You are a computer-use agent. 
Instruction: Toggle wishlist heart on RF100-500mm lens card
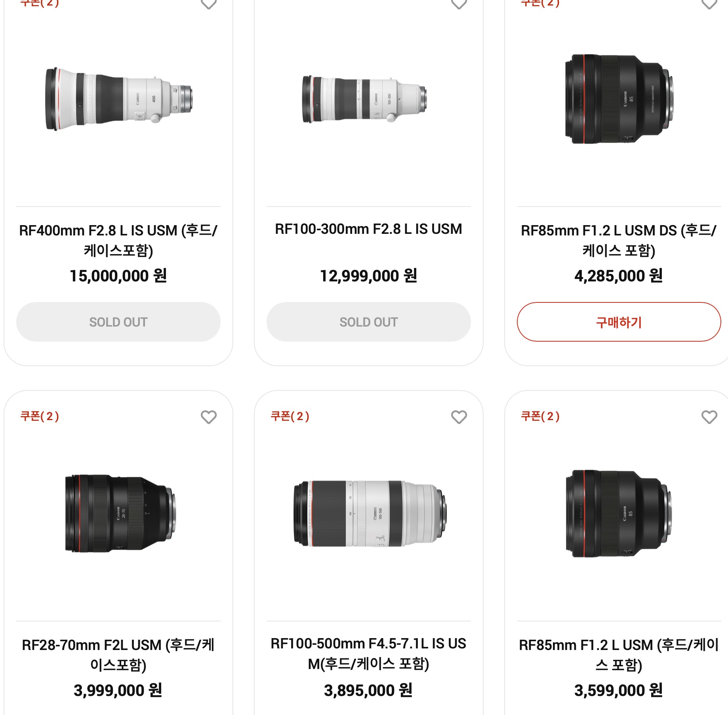click(459, 417)
